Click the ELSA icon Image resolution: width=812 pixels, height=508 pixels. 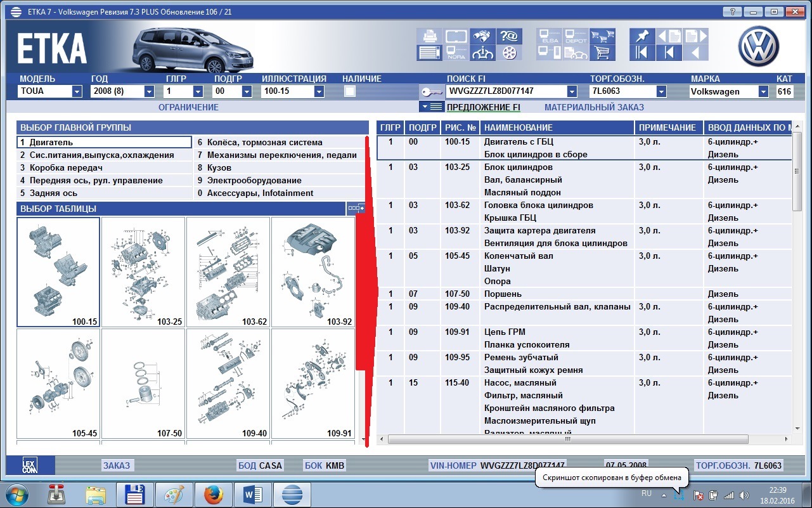coord(549,36)
